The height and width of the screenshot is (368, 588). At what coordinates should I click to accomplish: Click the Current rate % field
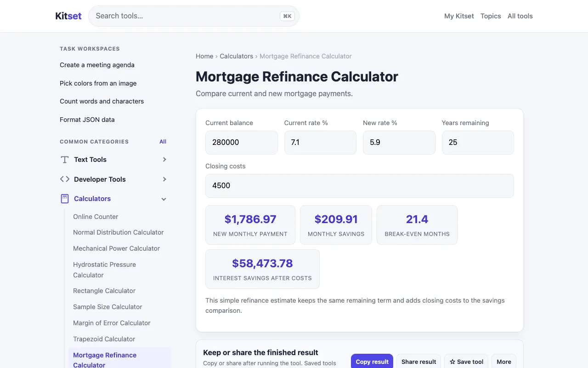pos(320,143)
